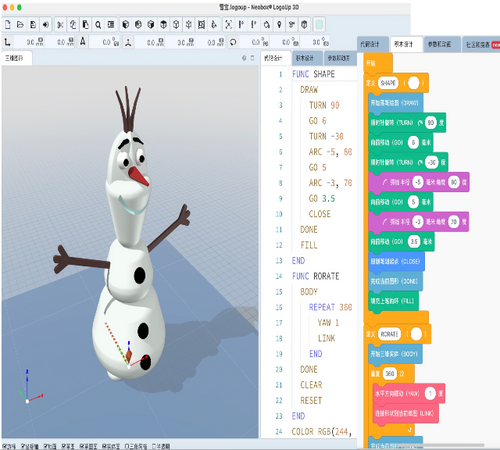The height and width of the screenshot is (450, 500).
Task: Select the fourth cube view icon
Action: coord(164,25)
